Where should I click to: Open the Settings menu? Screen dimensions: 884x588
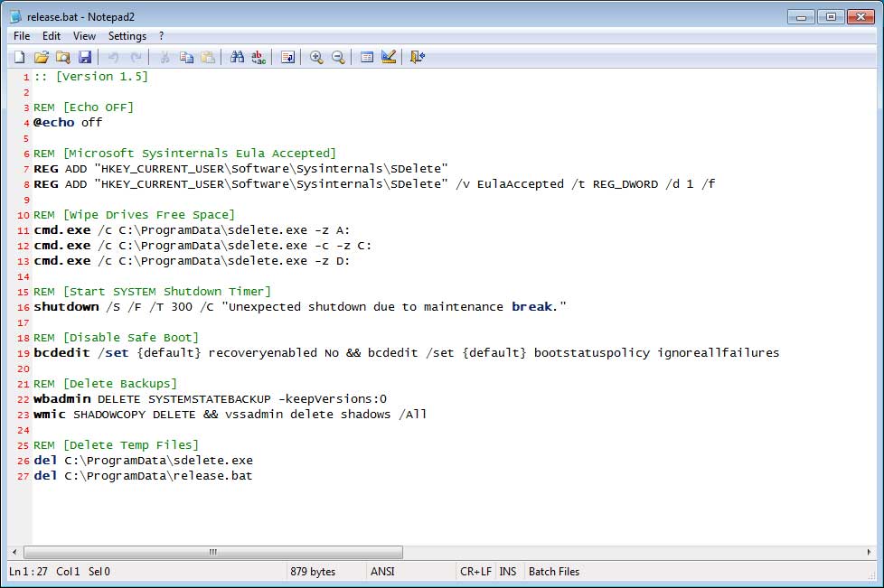127,36
